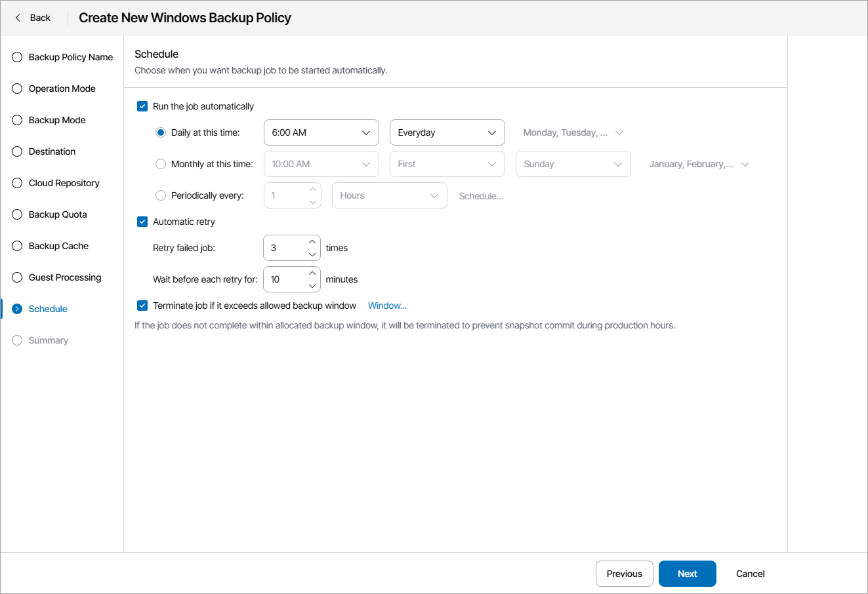Decrease the retry failed job count
The image size is (868, 594).
[x=312, y=254]
